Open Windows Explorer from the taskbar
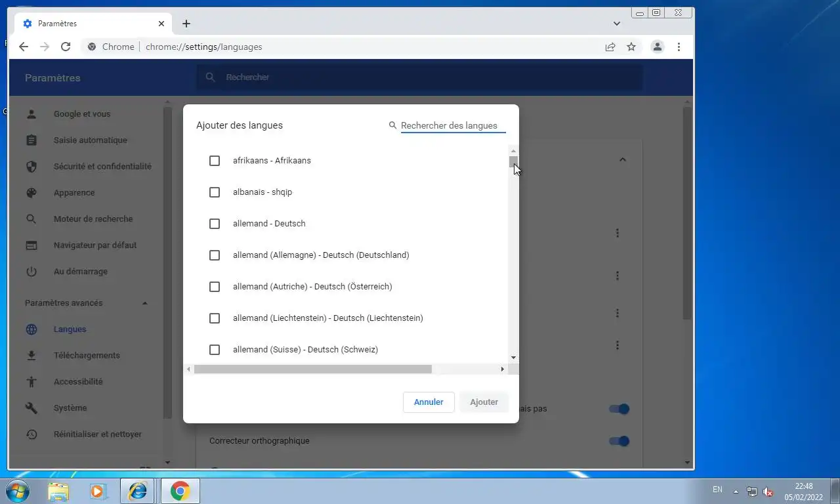The image size is (840, 504). (58, 491)
